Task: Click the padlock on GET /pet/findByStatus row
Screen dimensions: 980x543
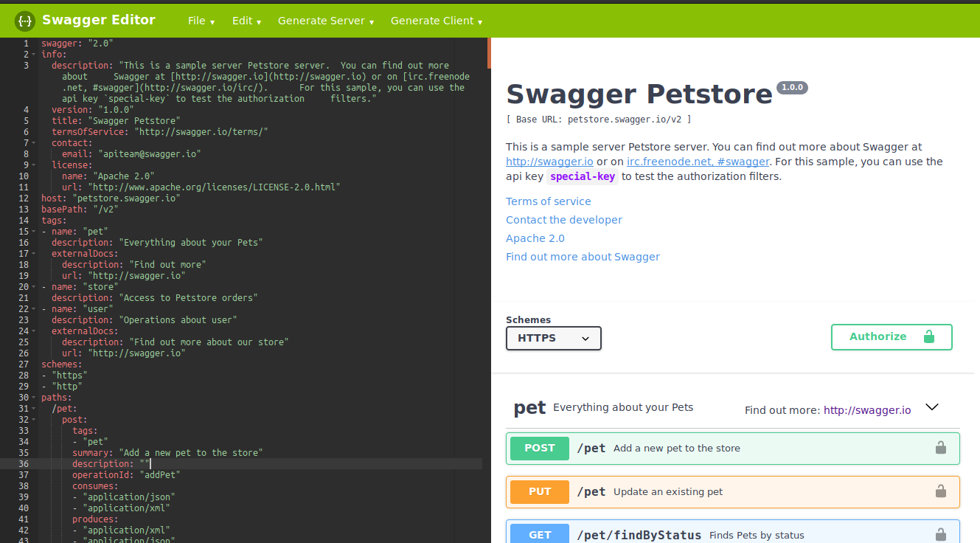Action: click(940, 533)
